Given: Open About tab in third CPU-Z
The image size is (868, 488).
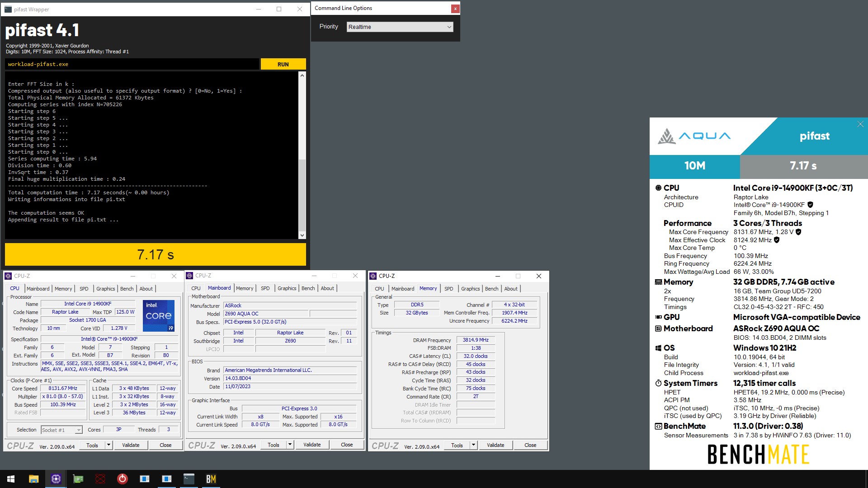Looking at the screenshot, I should point(511,289).
